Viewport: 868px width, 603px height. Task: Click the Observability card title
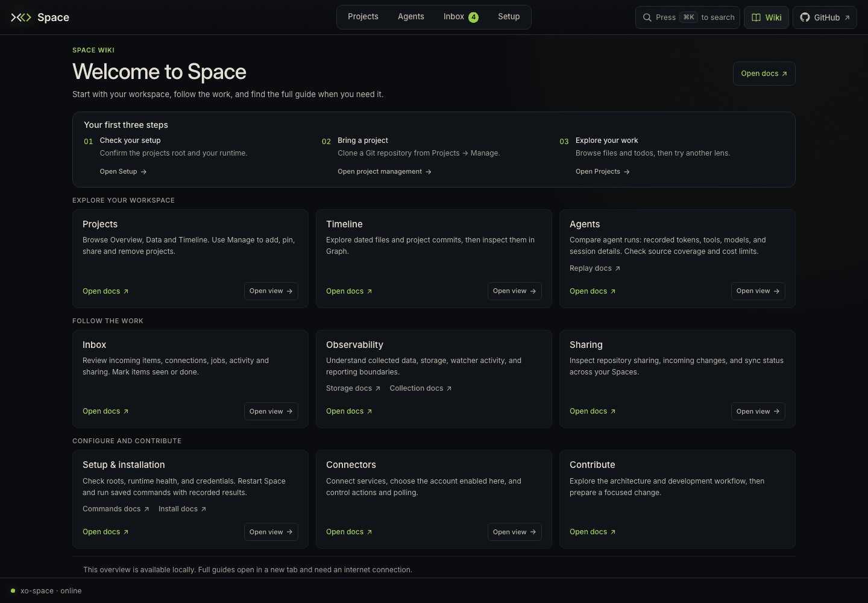(354, 345)
